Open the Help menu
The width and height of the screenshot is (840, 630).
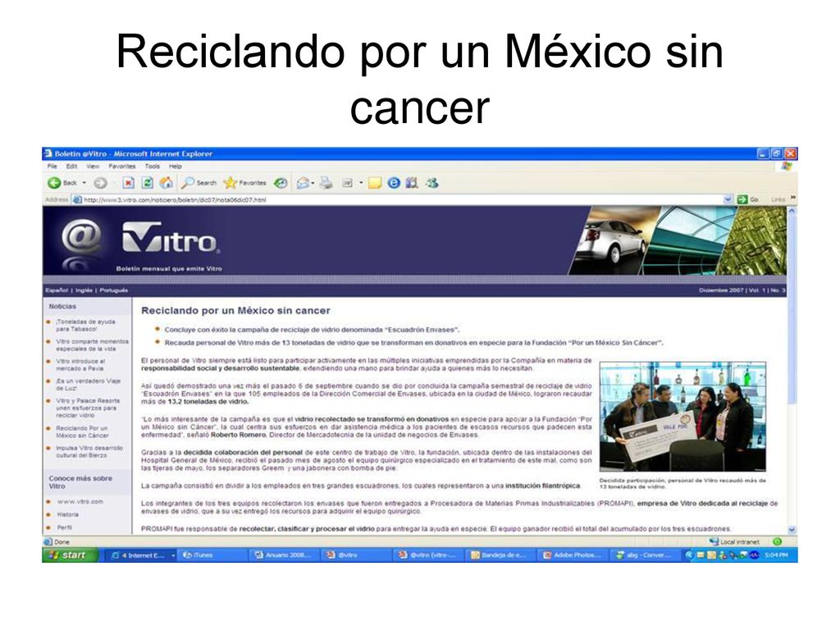tap(176, 166)
